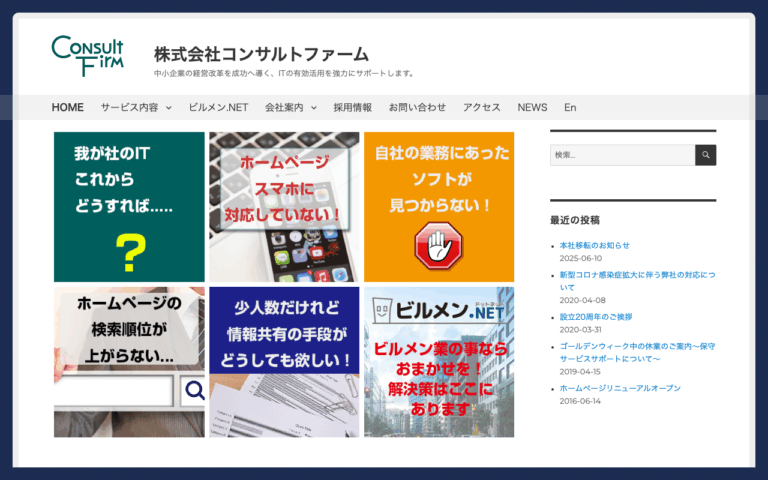The image size is (768, 480).
Task: Open the 我が社のIT これから tile
Action: click(129, 207)
